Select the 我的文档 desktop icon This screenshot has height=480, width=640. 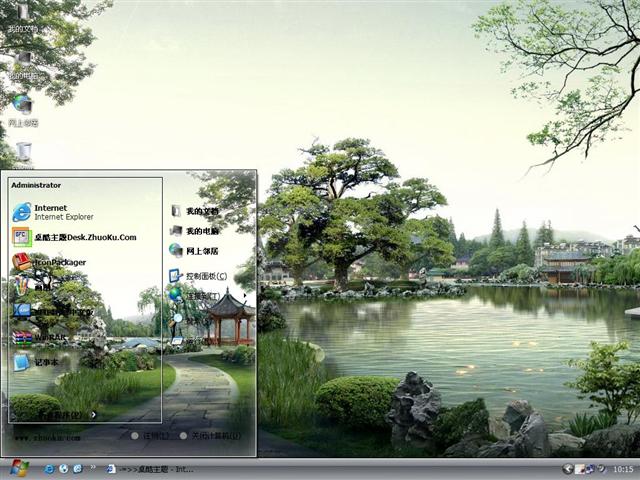23,18
